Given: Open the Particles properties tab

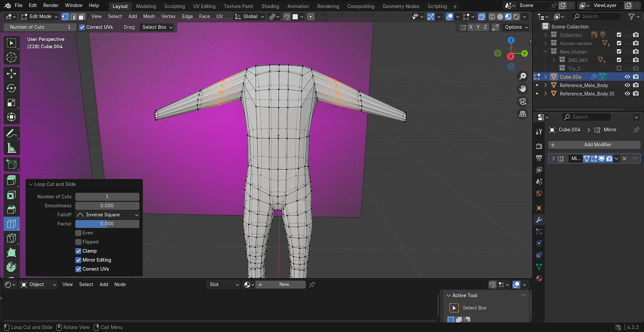Looking at the screenshot, I should (x=539, y=231).
